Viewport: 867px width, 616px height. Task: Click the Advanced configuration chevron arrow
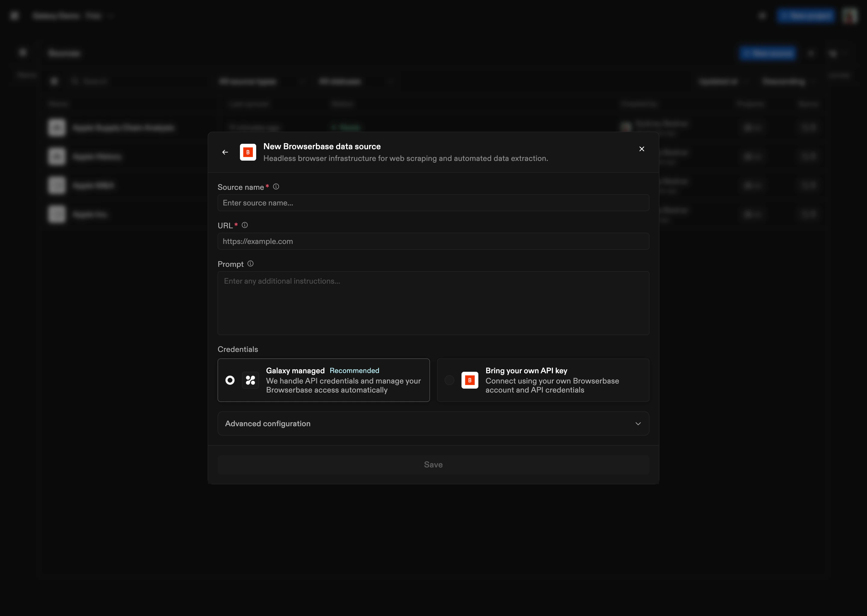point(638,424)
